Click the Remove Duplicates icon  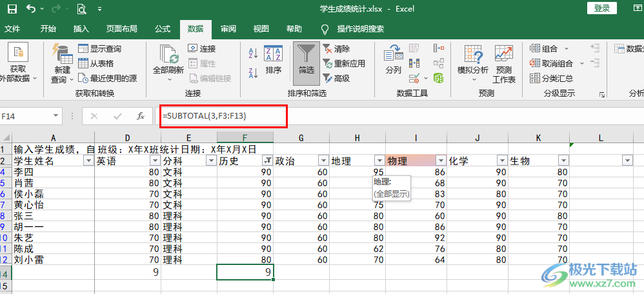pyautogui.click(x=414, y=63)
